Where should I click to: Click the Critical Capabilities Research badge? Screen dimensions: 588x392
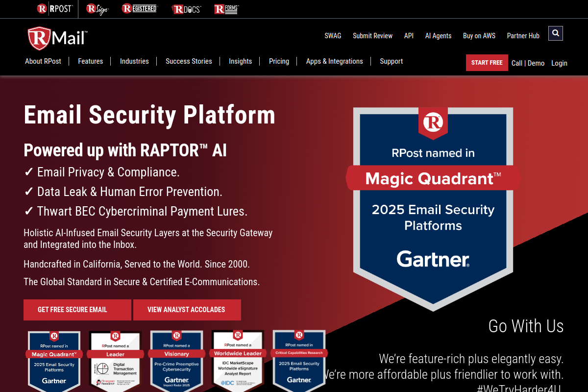[x=299, y=362]
